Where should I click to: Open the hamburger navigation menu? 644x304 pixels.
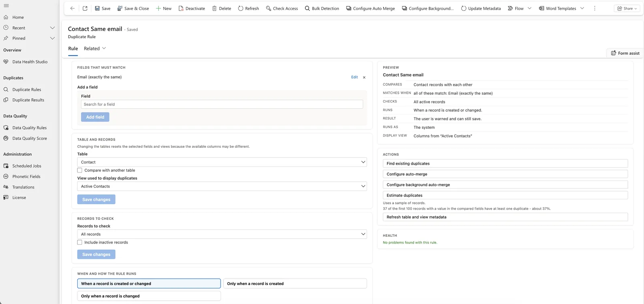point(6,6)
